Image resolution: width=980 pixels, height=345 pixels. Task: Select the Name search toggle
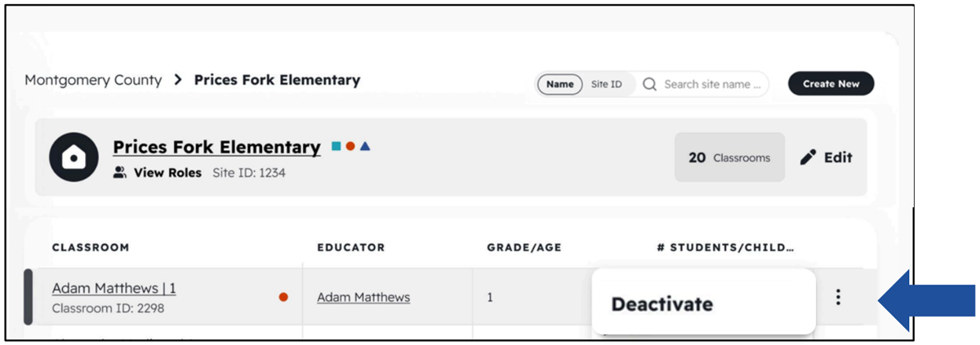559,84
